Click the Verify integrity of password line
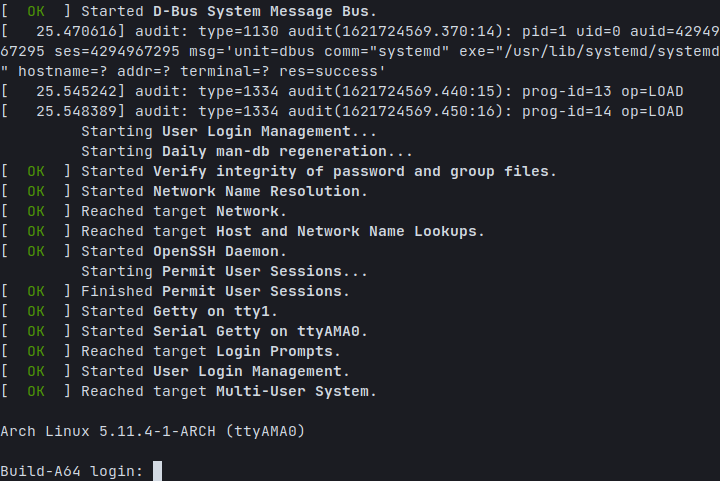Screen dimensions: 720x481 click(279, 172)
